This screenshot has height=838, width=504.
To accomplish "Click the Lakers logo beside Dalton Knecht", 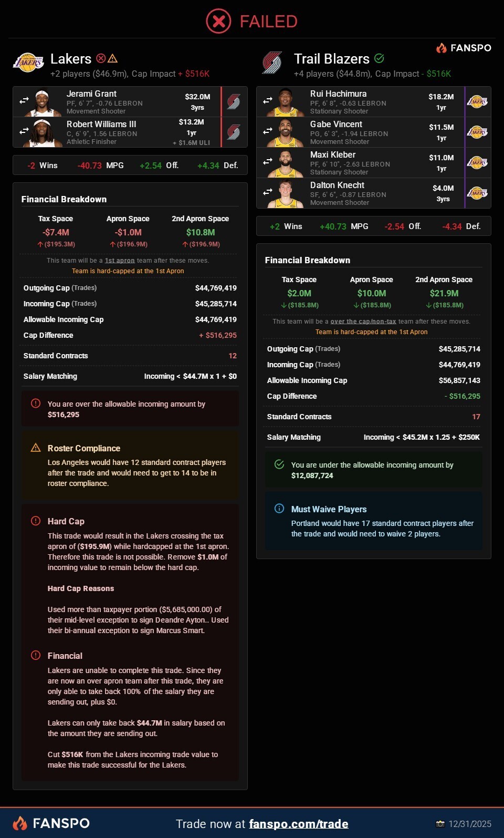I will (477, 193).
